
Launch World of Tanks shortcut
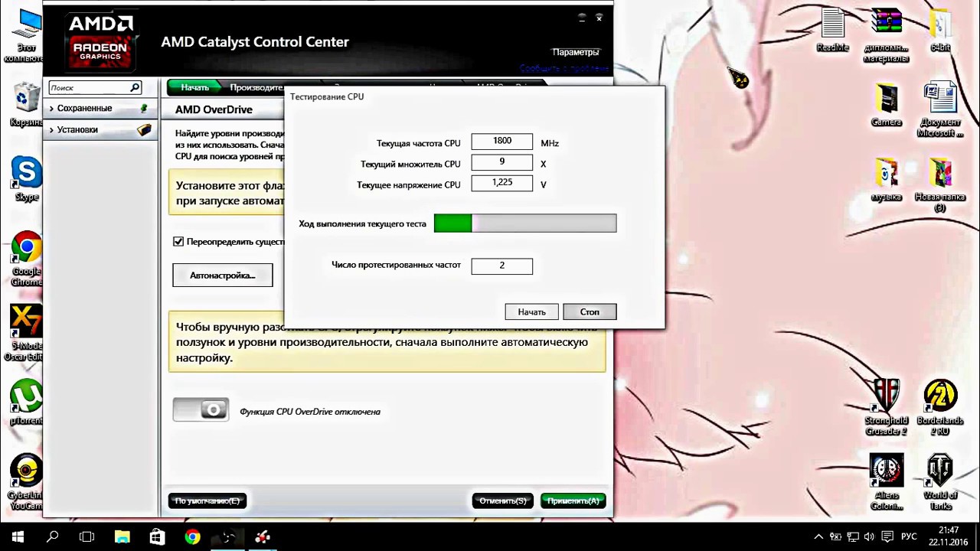click(940, 481)
